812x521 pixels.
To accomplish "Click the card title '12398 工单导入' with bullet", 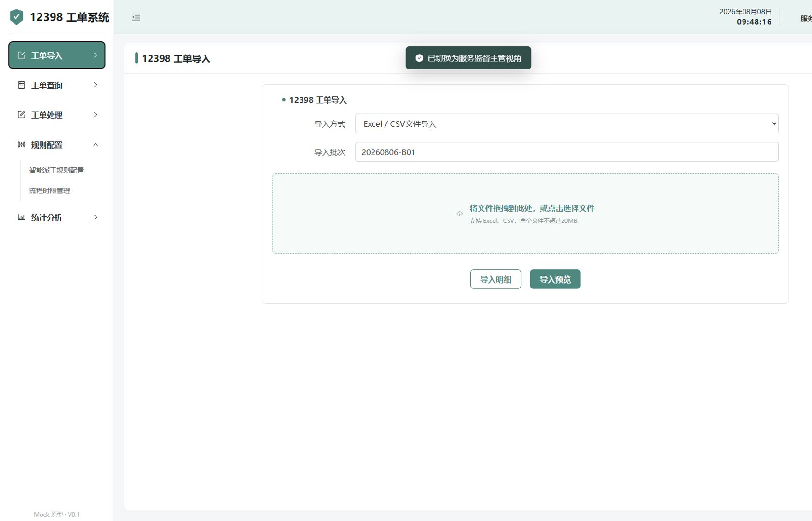I will [314, 100].
